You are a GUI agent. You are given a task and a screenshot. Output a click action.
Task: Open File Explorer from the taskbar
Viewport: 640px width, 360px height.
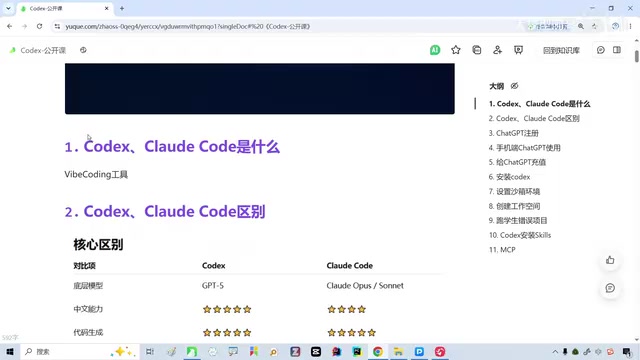pyautogui.click(x=398, y=351)
